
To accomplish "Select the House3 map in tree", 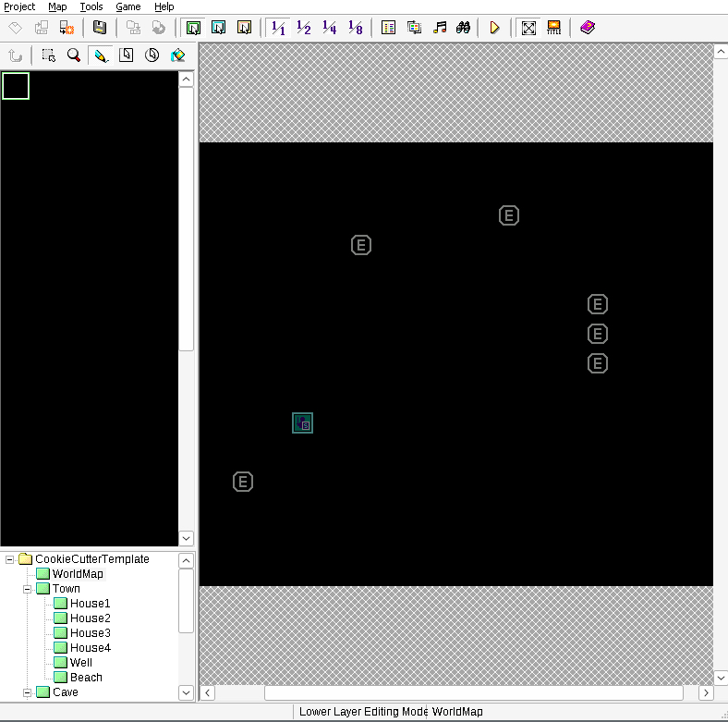I will (90, 633).
